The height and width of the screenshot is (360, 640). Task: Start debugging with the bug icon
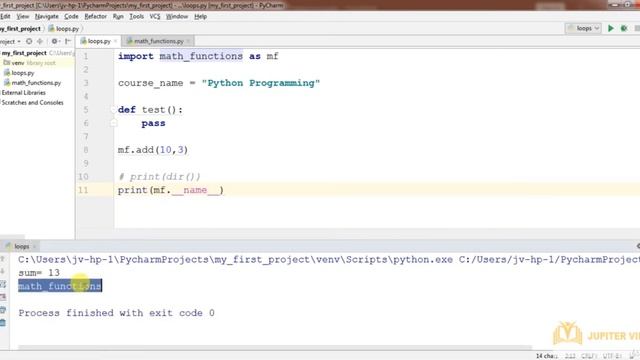pyautogui.click(x=624, y=28)
